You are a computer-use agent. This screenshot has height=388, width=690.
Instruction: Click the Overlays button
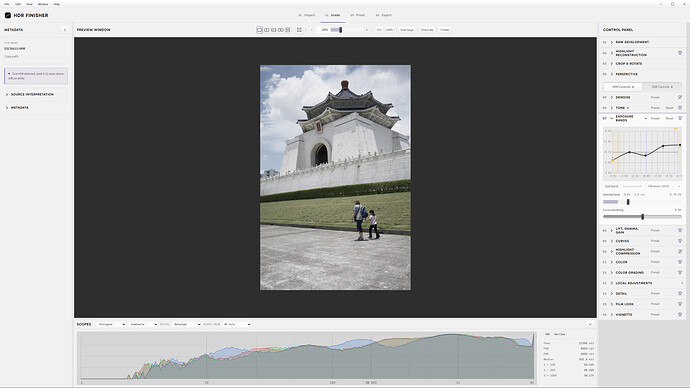pyautogui.click(x=407, y=30)
